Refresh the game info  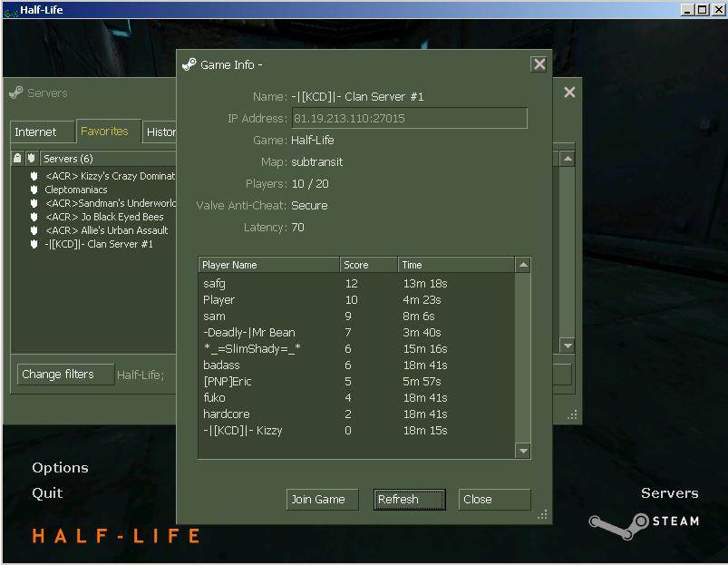[x=409, y=499]
